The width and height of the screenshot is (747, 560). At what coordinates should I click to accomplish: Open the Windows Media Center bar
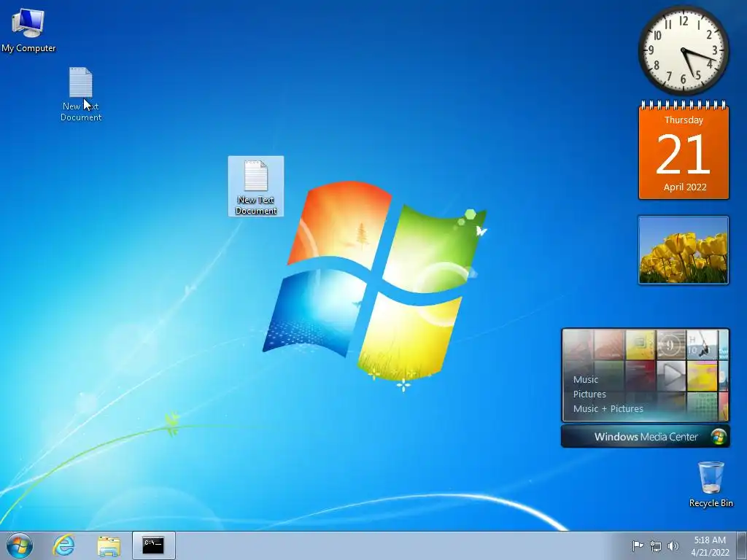[646, 437]
